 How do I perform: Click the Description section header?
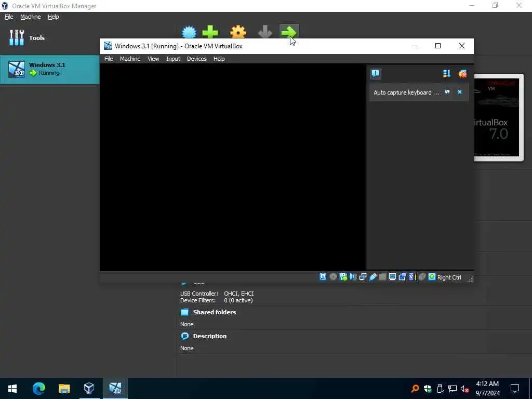click(209, 336)
